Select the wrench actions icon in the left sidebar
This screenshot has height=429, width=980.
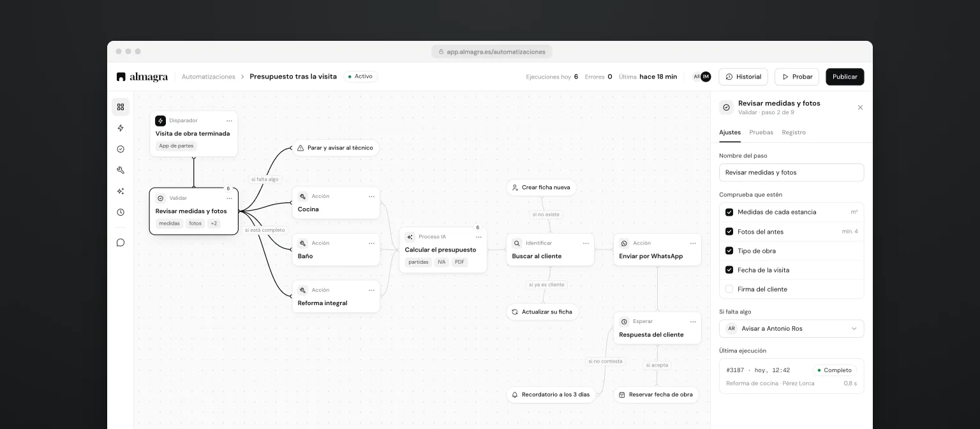click(x=121, y=170)
